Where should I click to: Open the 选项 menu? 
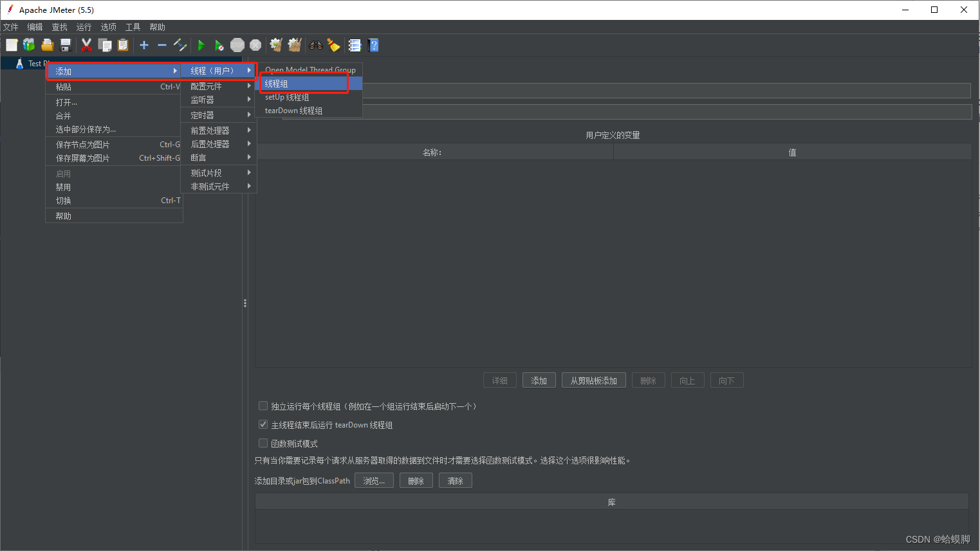point(108,27)
